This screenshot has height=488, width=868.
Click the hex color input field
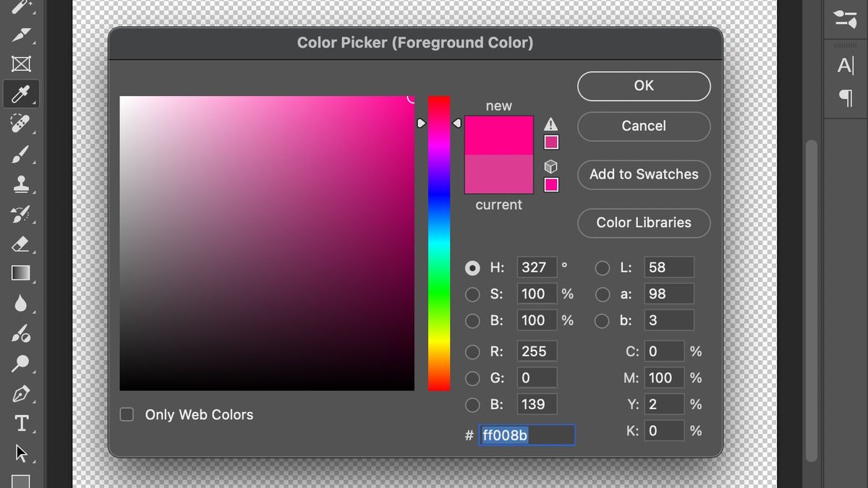tap(527, 435)
